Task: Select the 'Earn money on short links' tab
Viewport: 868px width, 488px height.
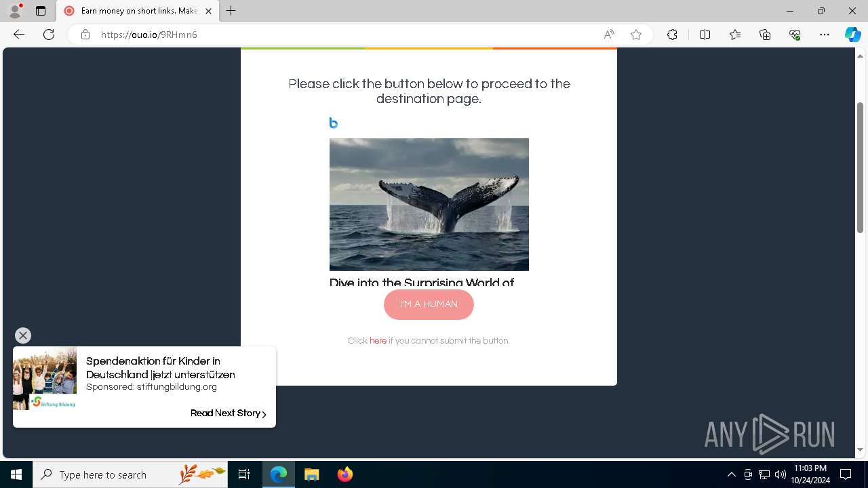Action: coord(138,11)
